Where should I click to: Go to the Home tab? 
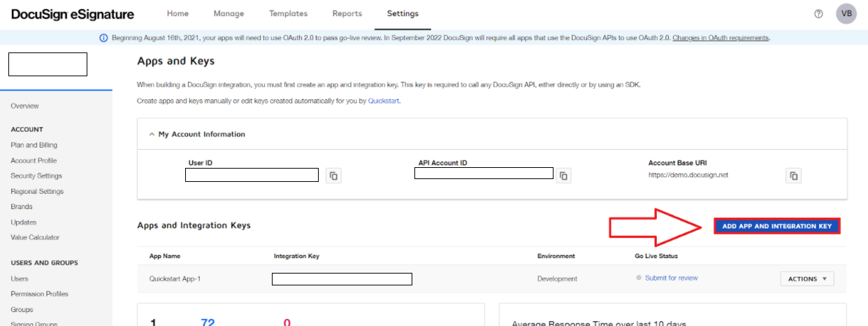click(178, 14)
